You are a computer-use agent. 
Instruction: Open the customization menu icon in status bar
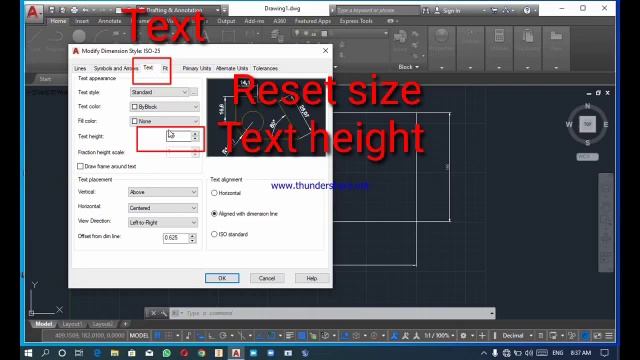[x=609, y=336]
